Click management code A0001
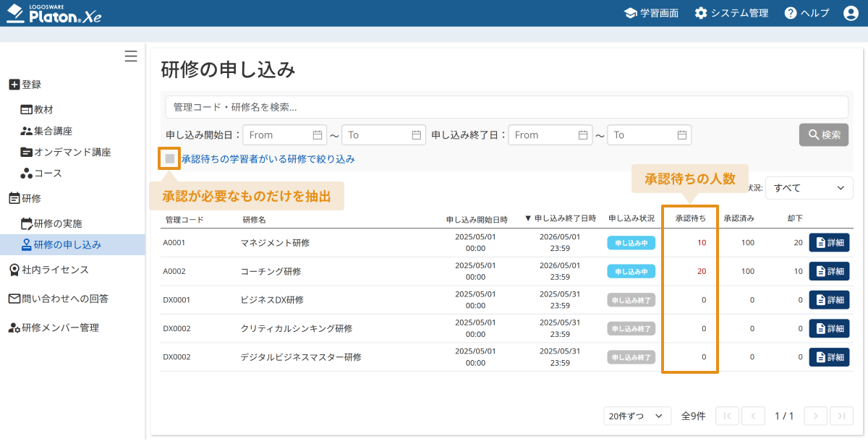 174,243
